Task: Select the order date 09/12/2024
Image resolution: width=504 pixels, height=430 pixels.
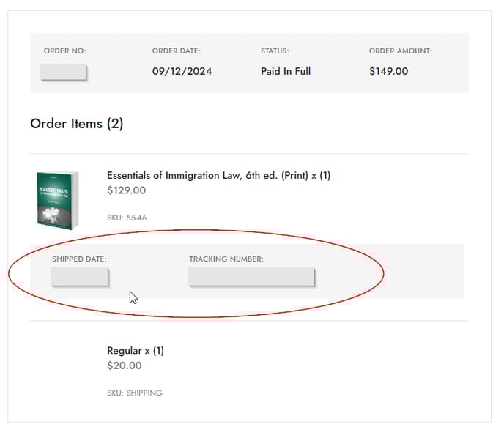Action: 182,72
